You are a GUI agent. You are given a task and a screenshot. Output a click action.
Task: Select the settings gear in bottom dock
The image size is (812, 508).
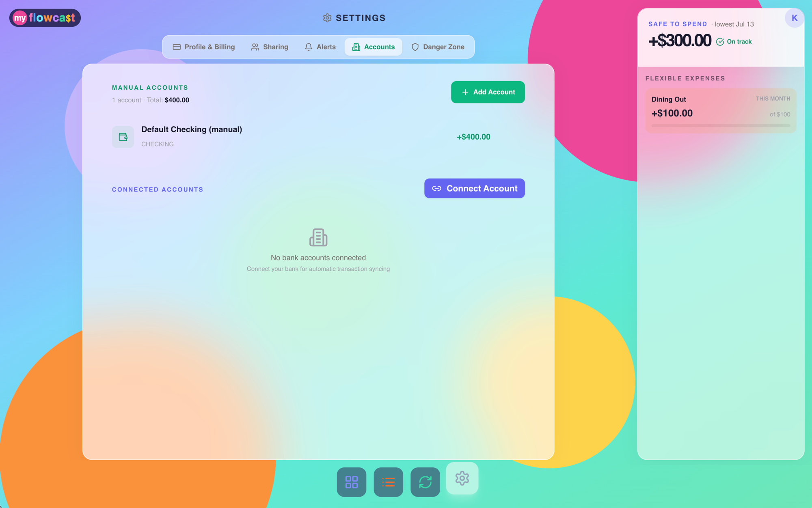[x=462, y=478]
